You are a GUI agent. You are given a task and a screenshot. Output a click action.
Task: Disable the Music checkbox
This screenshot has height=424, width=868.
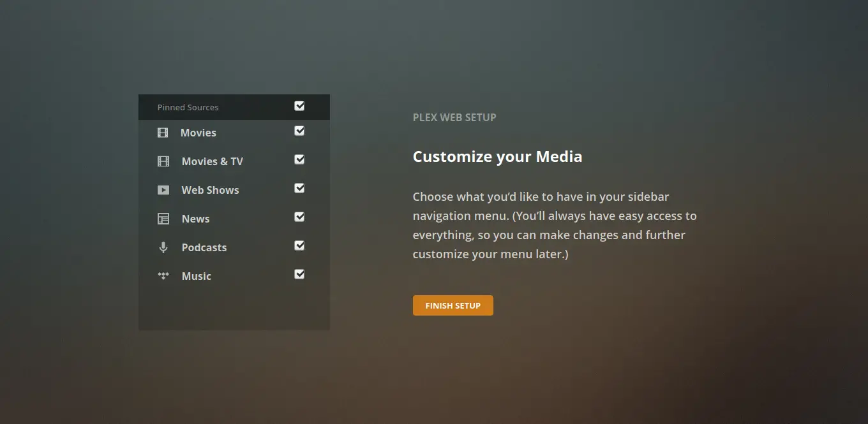(299, 274)
